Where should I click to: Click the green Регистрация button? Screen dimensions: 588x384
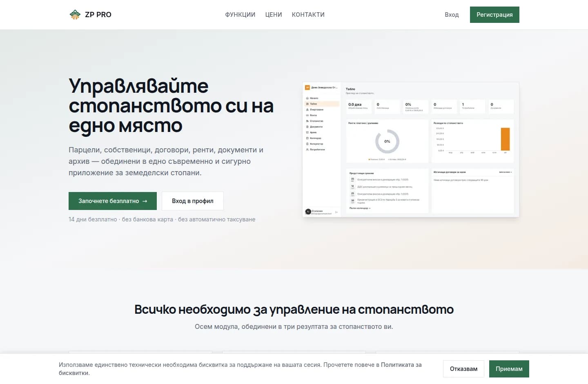pos(494,15)
